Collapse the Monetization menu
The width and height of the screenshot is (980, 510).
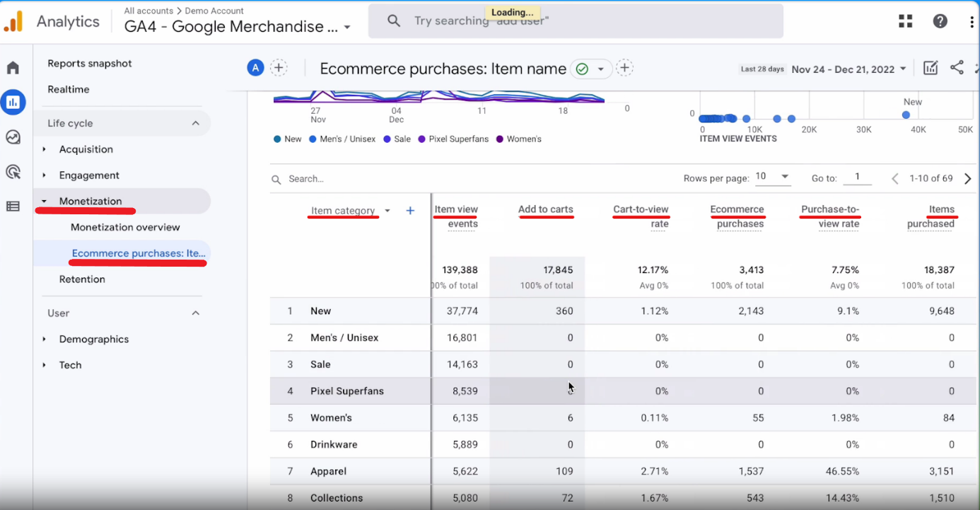tap(44, 202)
